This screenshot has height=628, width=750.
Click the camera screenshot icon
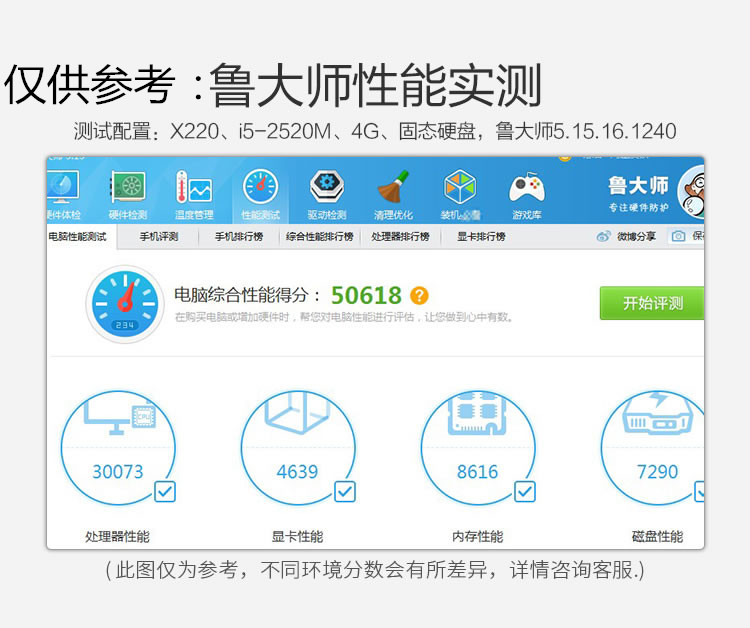click(x=678, y=236)
